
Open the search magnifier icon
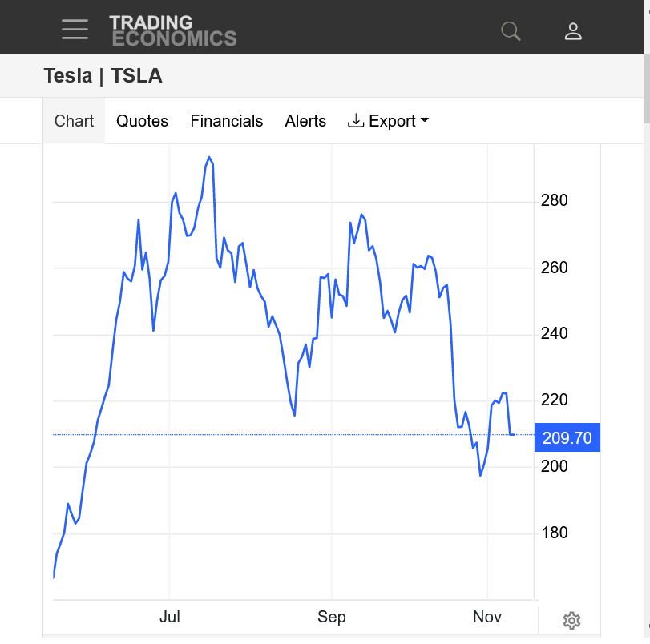[x=511, y=31]
